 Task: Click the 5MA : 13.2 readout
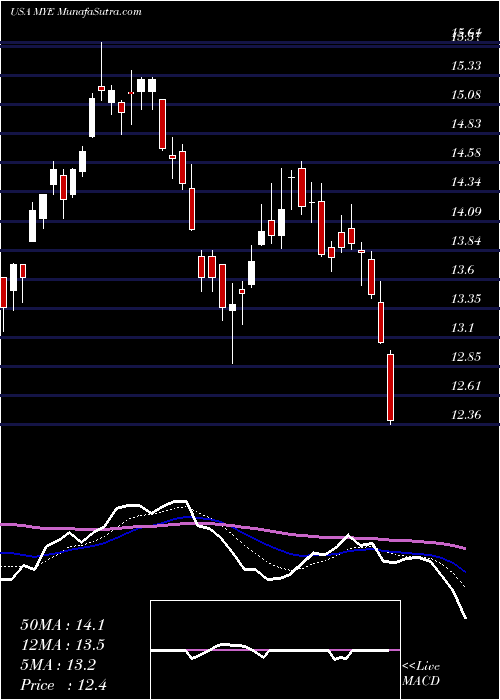58,665
